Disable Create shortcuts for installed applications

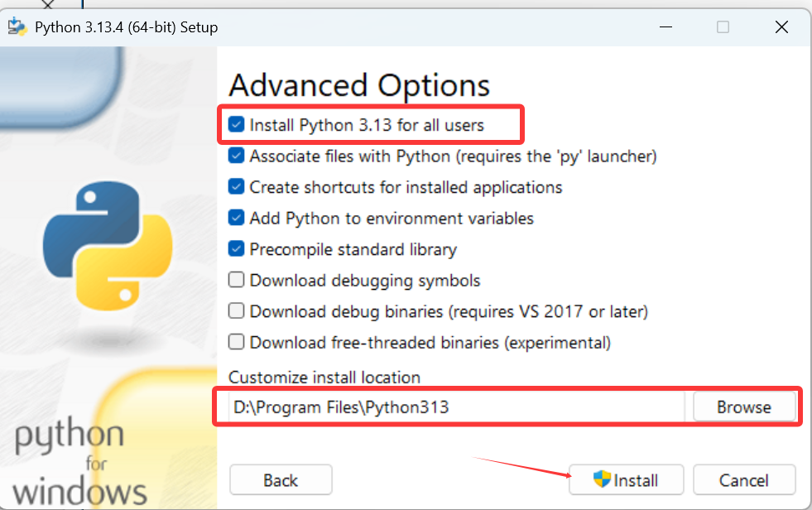point(236,187)
